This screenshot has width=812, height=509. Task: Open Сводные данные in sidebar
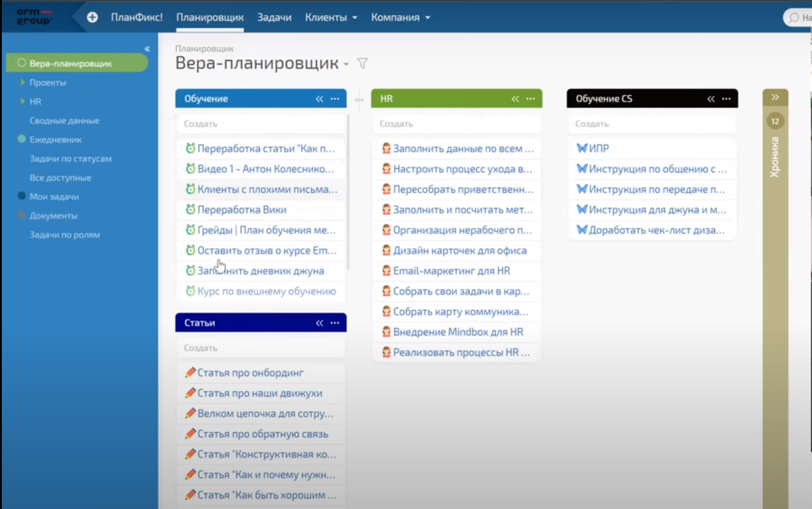pyautogui.click(x=65, y=120)
